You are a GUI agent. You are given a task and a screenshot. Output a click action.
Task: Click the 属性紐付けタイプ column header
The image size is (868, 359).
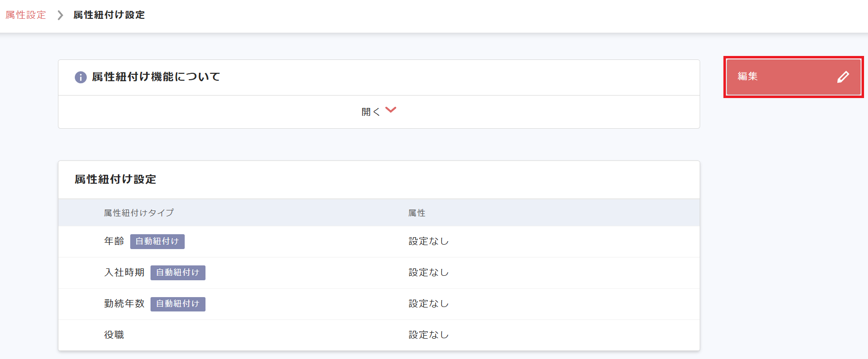coord(139,213)
